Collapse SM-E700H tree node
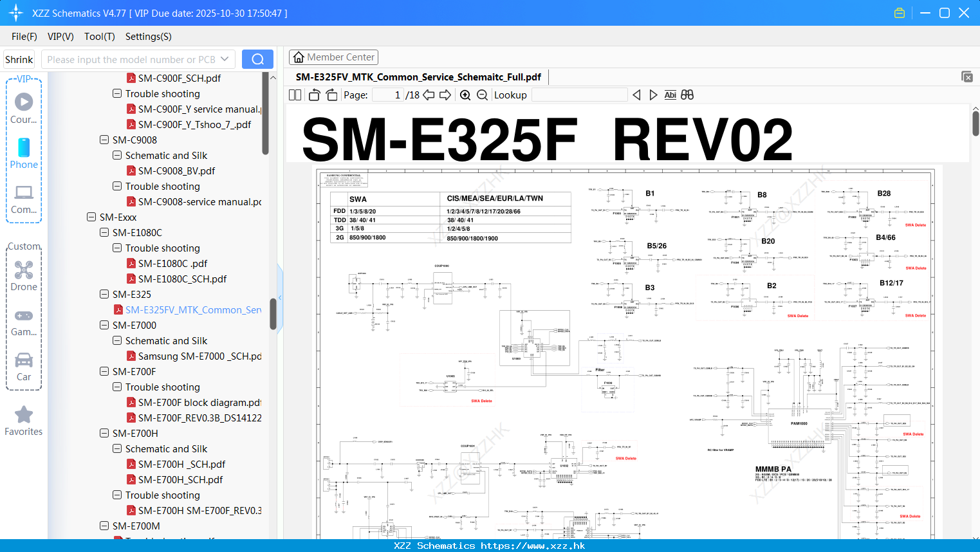Viewport: 980px width, 552px height. (x=104, y=433)
